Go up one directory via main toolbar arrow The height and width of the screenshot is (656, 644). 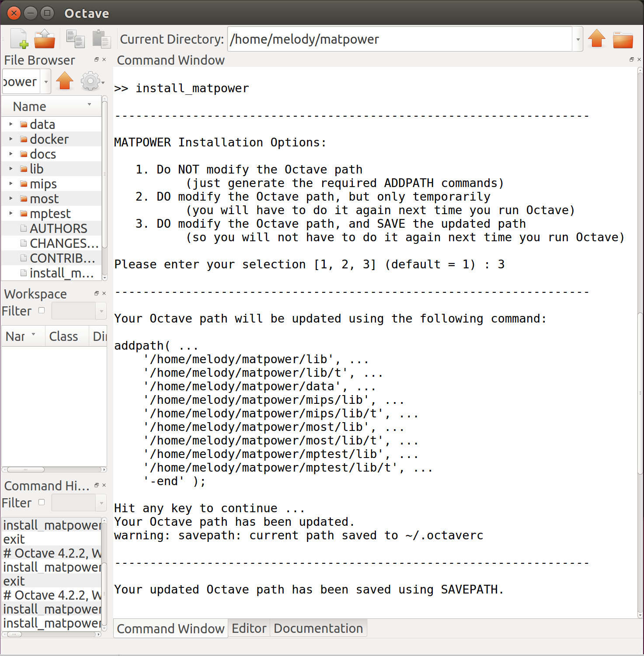tap(597, 38)
